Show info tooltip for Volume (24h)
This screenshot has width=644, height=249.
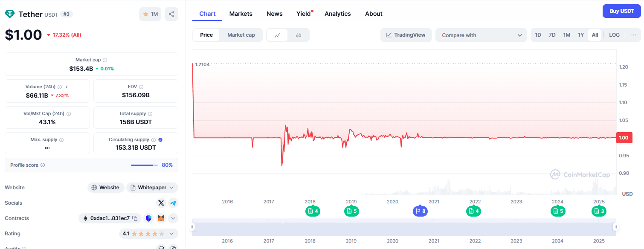(x=60, y=87)
